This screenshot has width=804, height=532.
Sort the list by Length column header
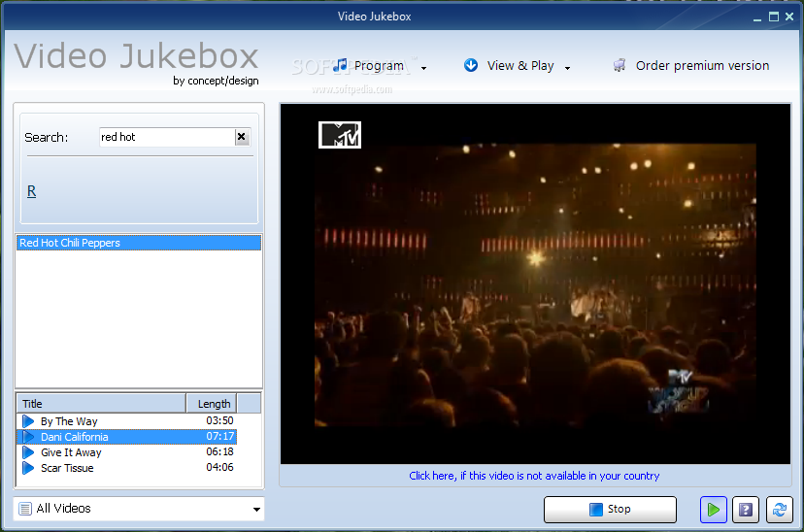pyautogui.click(x=212, y=403)
